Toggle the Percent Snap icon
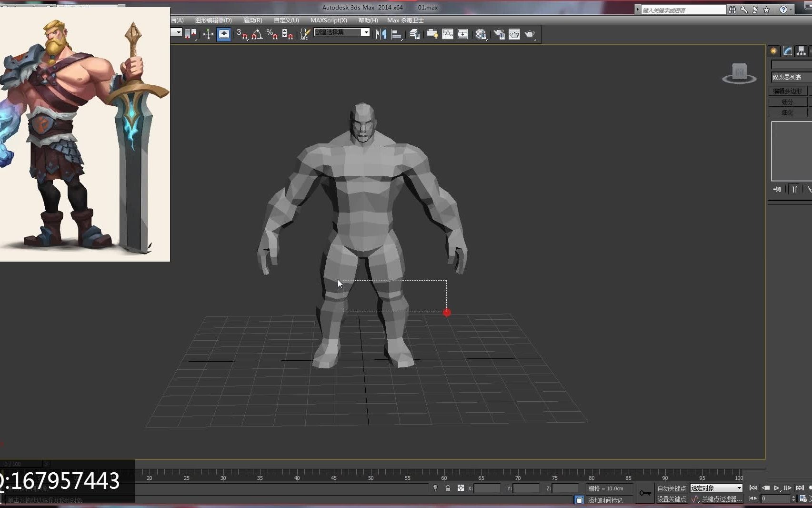The height and width of the screenshot is (508, 812). point(272,34)
